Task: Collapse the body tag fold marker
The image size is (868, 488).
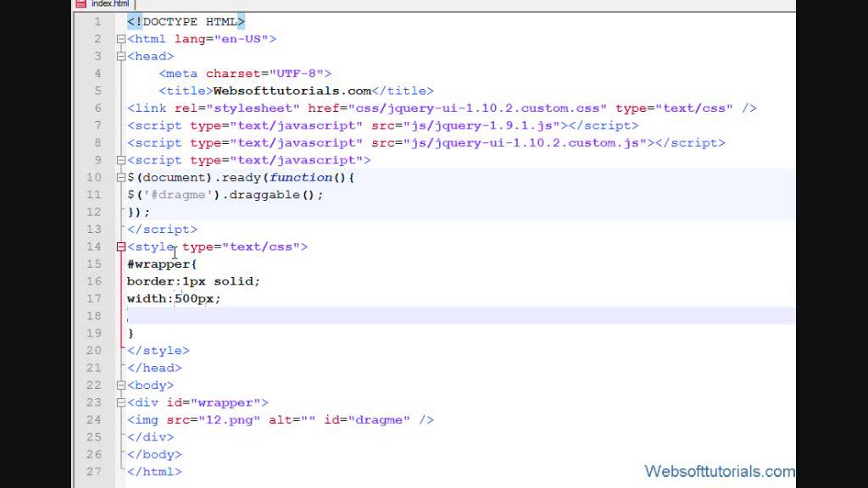Action: pyautogui.click(x=120, y=385)
